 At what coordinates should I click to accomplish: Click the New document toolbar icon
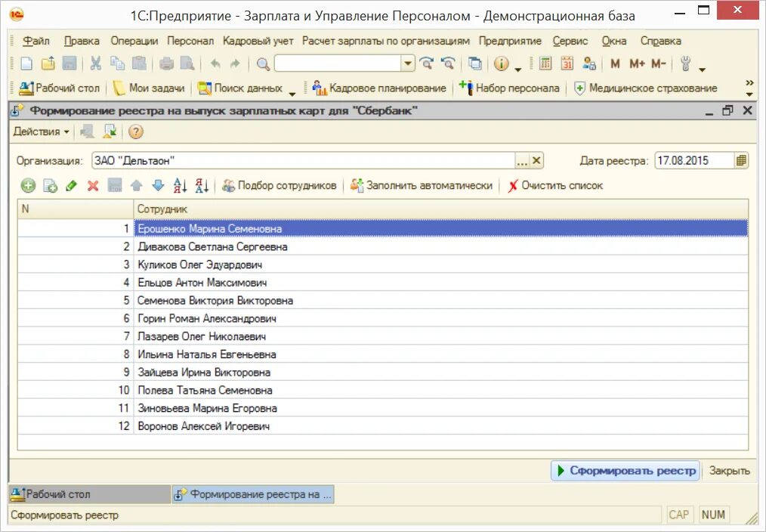click(26, 63)
